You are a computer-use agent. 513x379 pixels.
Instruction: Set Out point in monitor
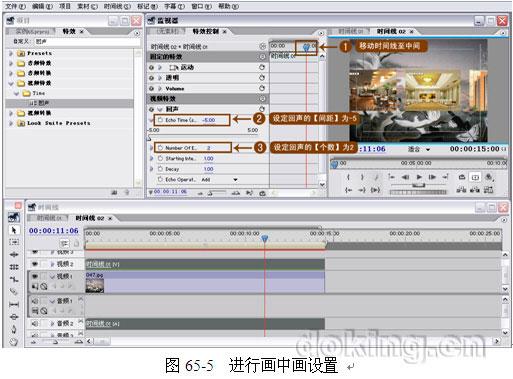(362, 177)
